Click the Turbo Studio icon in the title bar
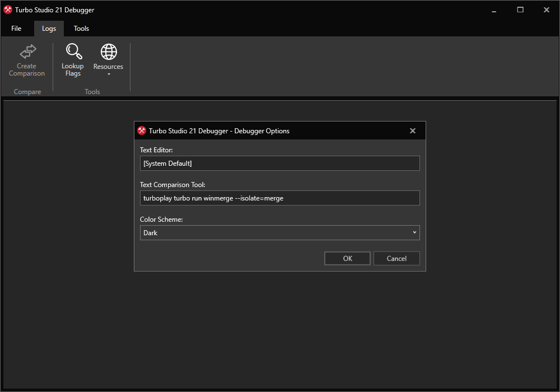 8,10
